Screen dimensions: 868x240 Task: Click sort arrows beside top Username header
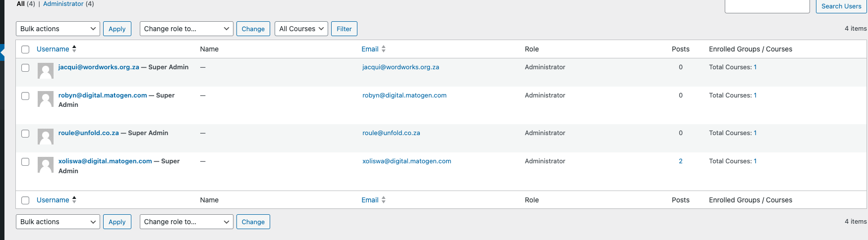[x=74, y=48]
